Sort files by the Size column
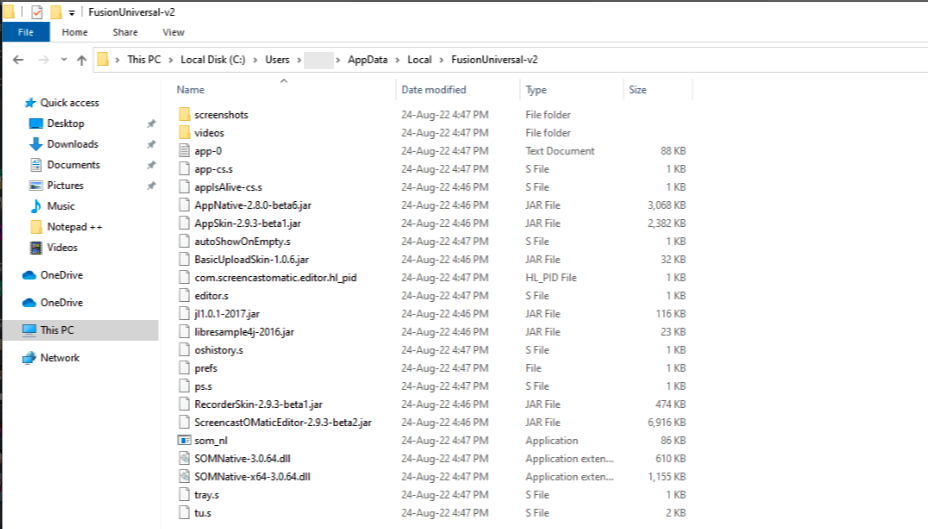Viewport: 928px width, 529px height. pos(637,90)
